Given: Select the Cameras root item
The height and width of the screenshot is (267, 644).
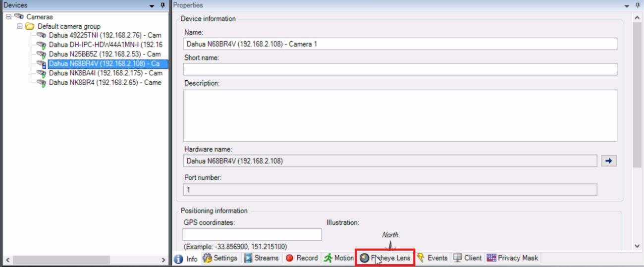Looking at the screenshot, I should coord(39,17).
